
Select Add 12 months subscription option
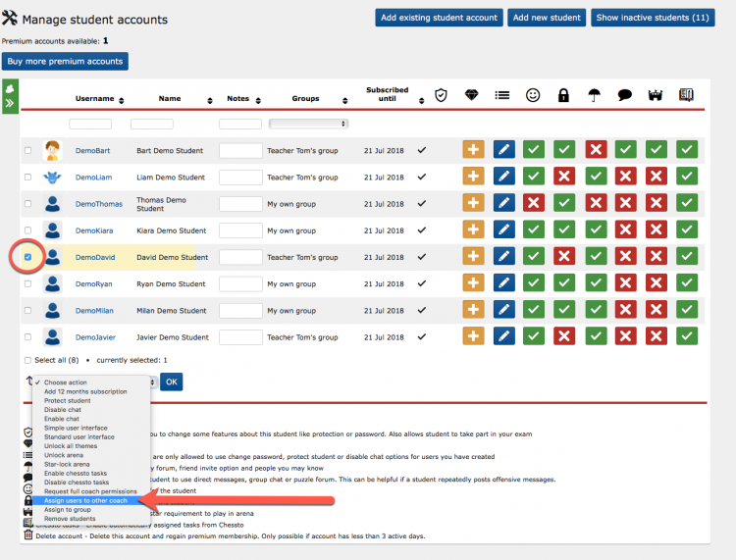[85, 391]
